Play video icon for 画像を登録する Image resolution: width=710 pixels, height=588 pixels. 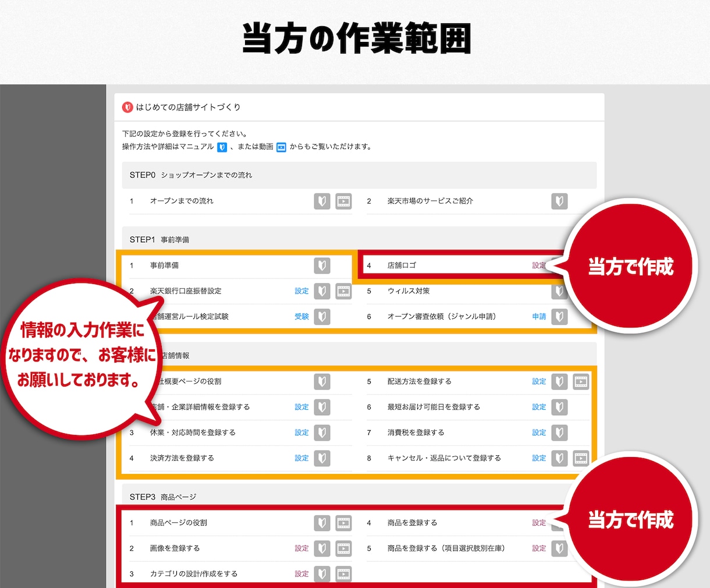click(x=344, y=549)
